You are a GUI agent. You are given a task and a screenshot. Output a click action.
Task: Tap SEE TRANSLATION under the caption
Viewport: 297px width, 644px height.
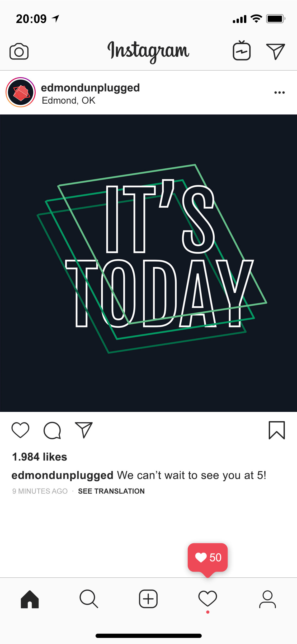(111, 491)
